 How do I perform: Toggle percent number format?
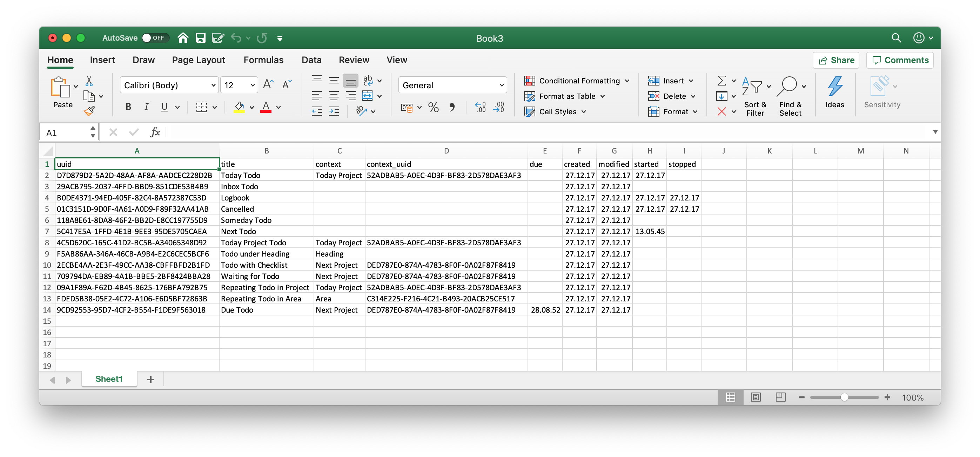pyautogui.click(x=433, y=108)
